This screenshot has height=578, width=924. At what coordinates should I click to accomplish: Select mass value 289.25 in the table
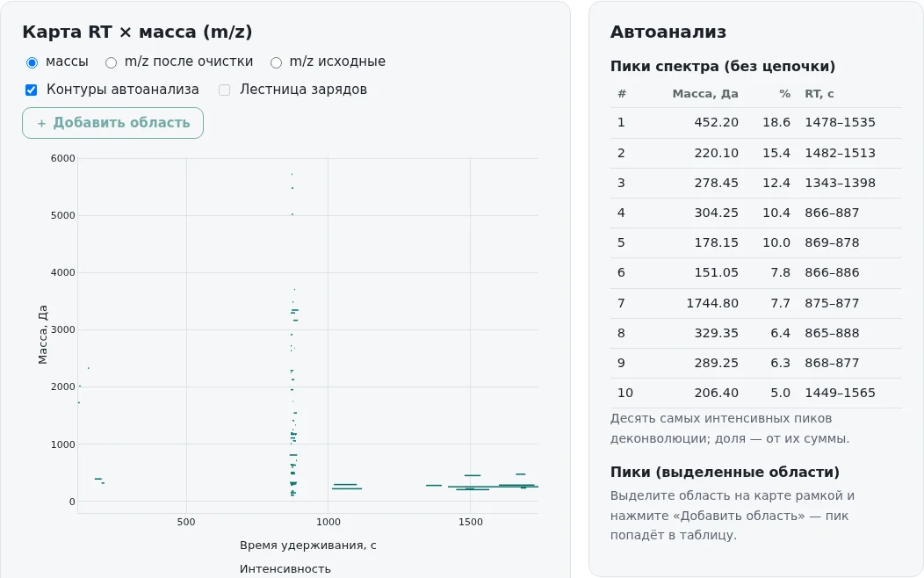[716, 363]
